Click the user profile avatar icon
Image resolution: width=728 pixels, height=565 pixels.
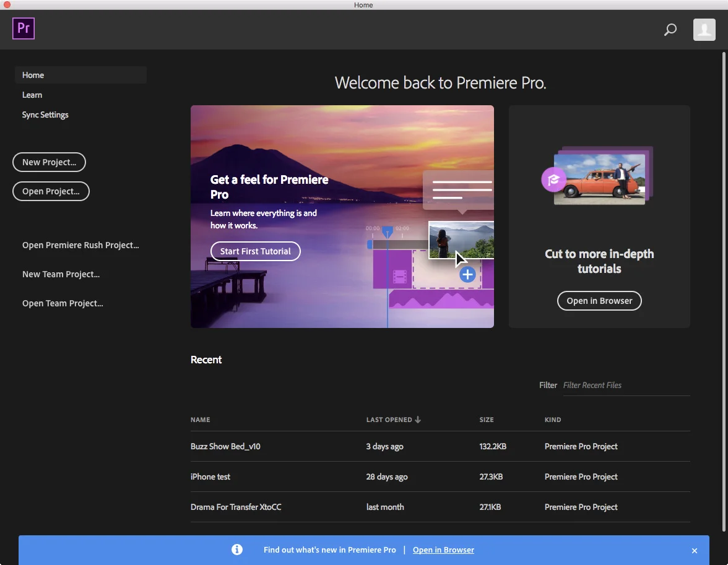704,29
